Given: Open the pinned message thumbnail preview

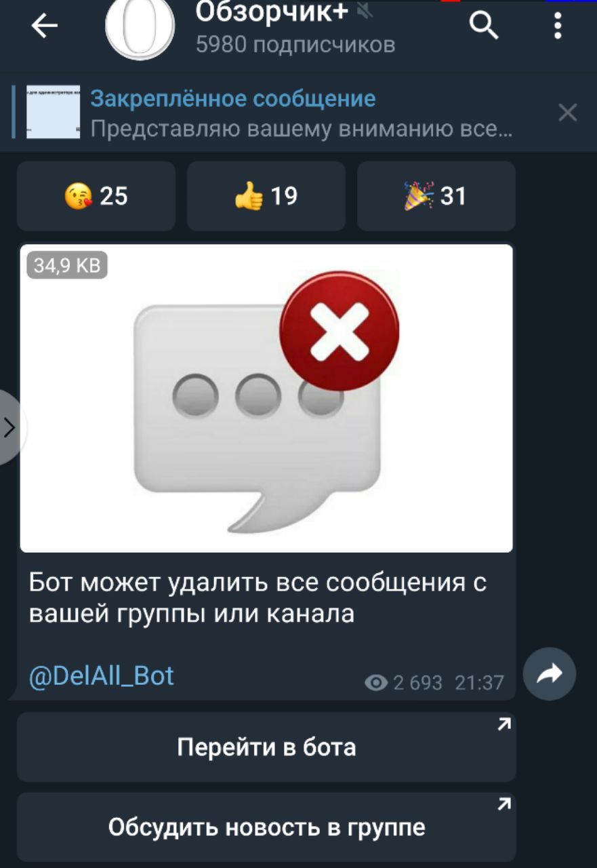Looking at the screenshot, I should [x=53, y=112].
